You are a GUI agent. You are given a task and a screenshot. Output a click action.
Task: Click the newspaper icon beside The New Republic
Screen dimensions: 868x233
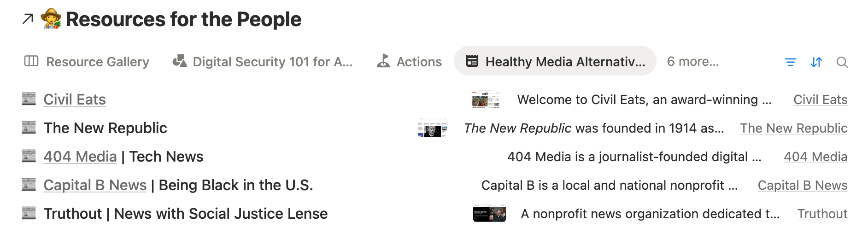[x=29, y=128]
